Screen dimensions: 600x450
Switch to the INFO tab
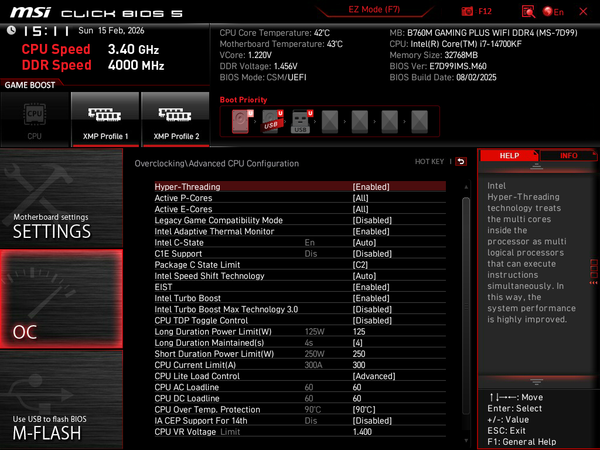(569, 156)
